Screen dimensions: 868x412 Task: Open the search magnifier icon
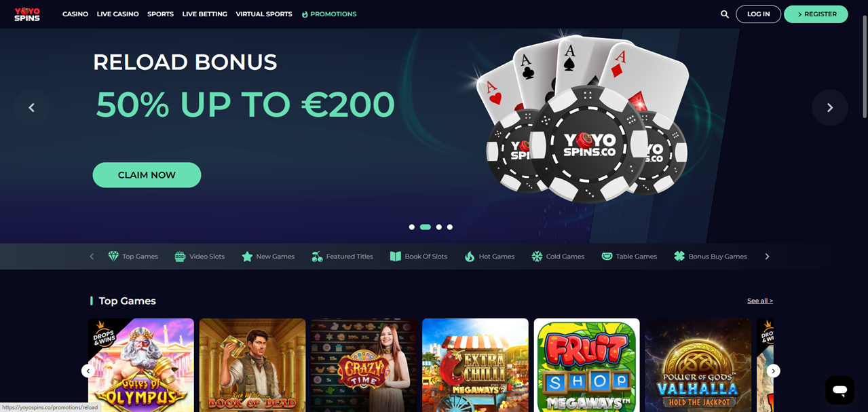point(724,14)
